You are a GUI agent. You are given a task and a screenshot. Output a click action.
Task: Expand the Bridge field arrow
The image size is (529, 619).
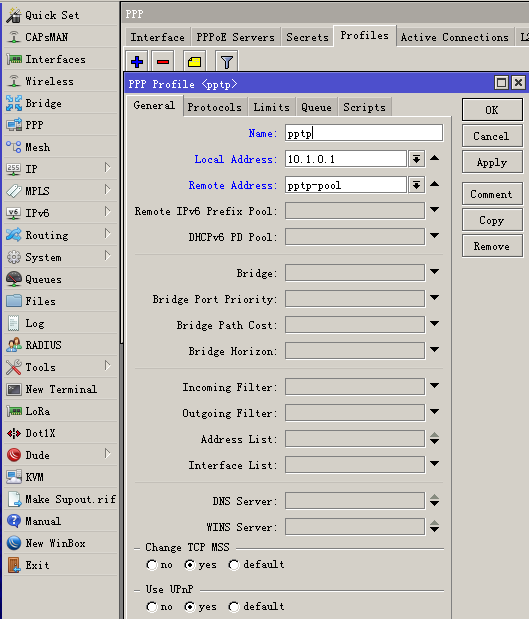point(435,272)
